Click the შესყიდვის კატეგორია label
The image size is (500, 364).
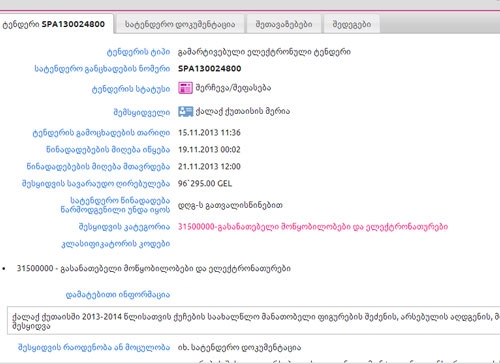(x=124, y=227)
